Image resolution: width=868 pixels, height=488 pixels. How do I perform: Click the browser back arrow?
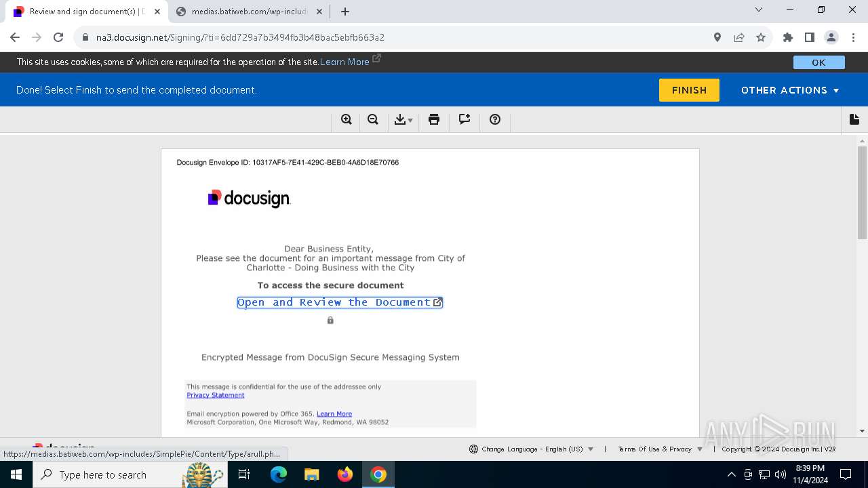(15, 37)
